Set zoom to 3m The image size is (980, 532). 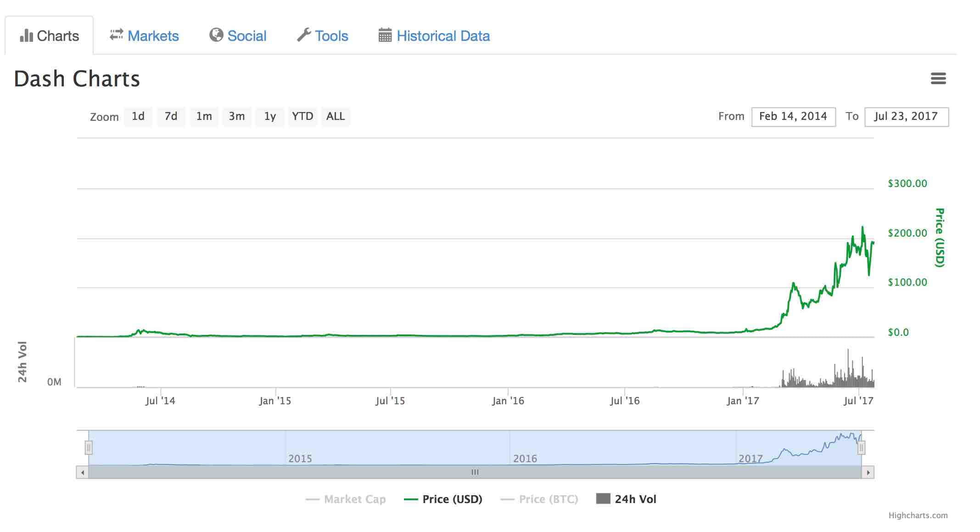pyautogui.click(x=237, y=117)
